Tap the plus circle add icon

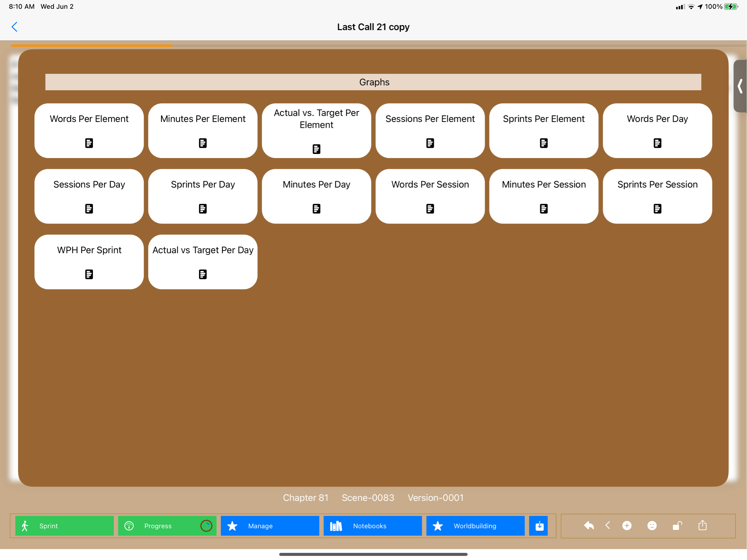pos(627,525)
